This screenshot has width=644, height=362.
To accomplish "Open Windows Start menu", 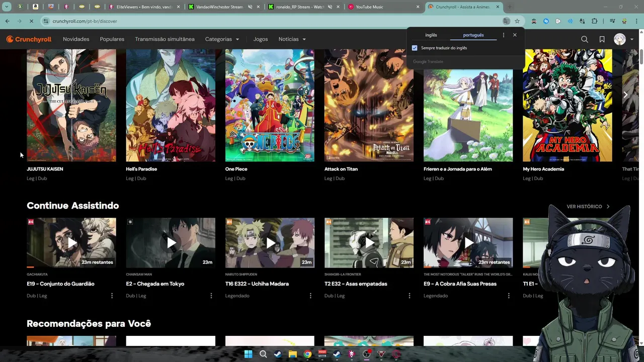I will pos(248,354).
